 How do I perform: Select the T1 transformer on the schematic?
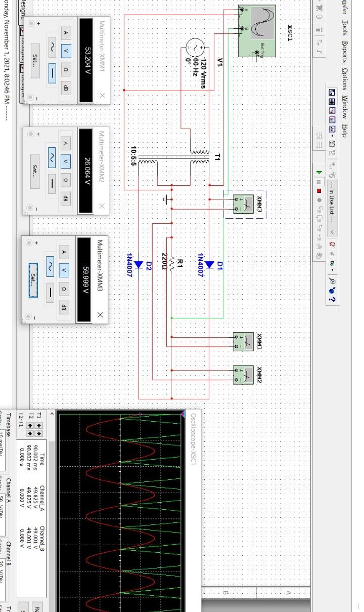point(174,157)
